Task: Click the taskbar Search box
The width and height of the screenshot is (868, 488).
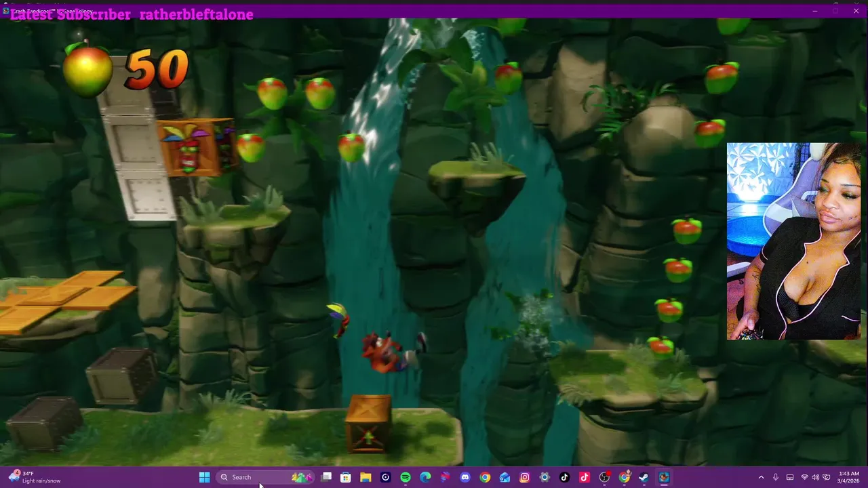Action: point(265,477)
